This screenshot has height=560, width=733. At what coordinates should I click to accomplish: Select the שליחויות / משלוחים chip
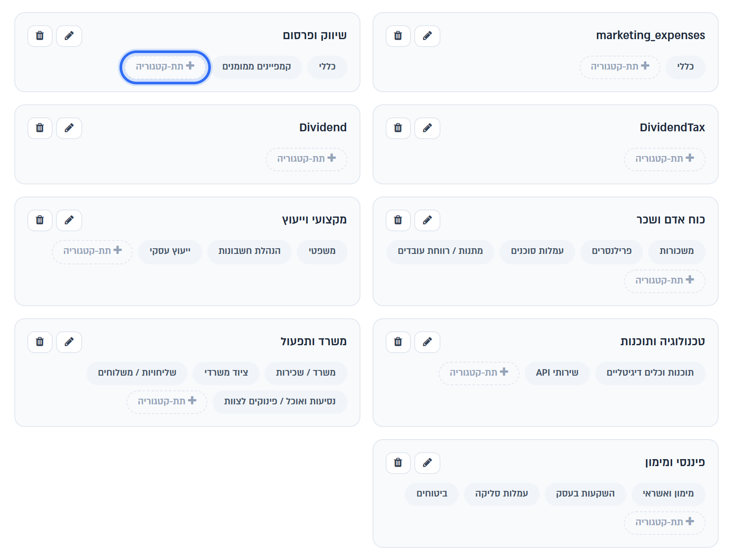[x=137, y=373]
